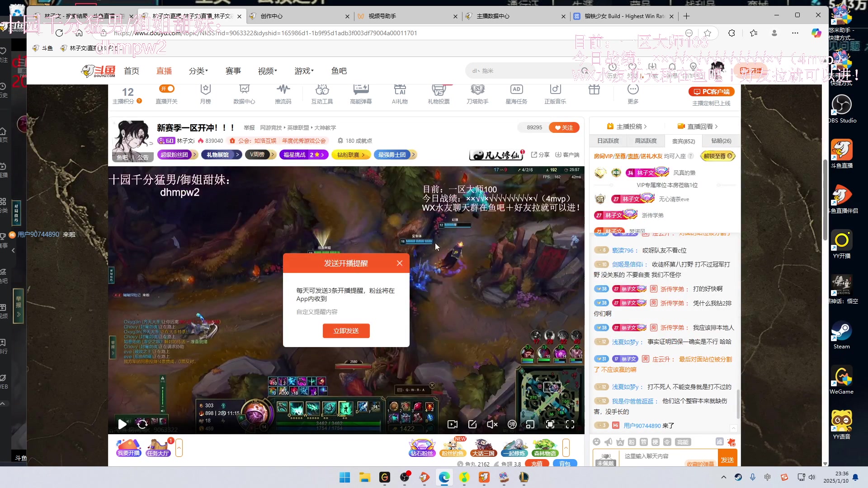Open the 超级粉丝团 badge

[177, 155]
